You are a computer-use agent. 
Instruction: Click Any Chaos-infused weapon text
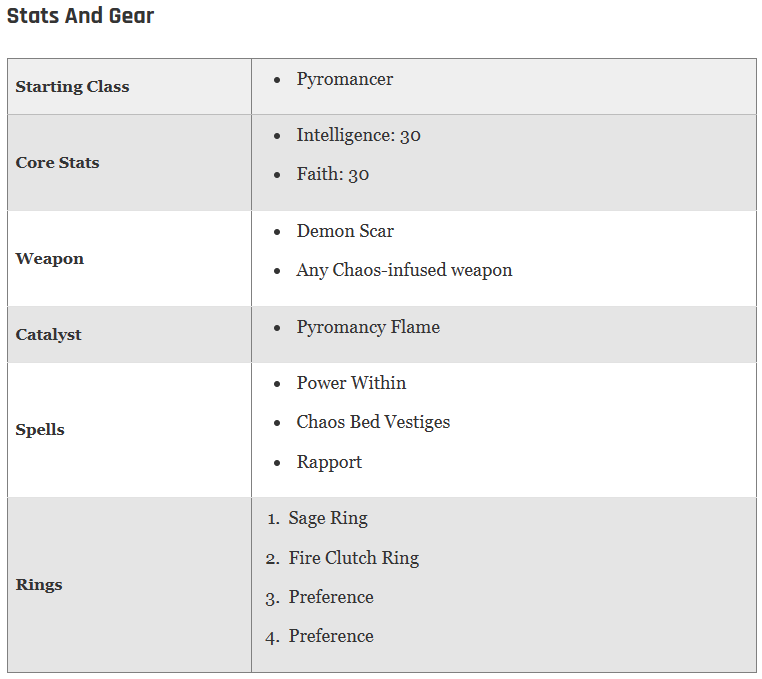404,270
